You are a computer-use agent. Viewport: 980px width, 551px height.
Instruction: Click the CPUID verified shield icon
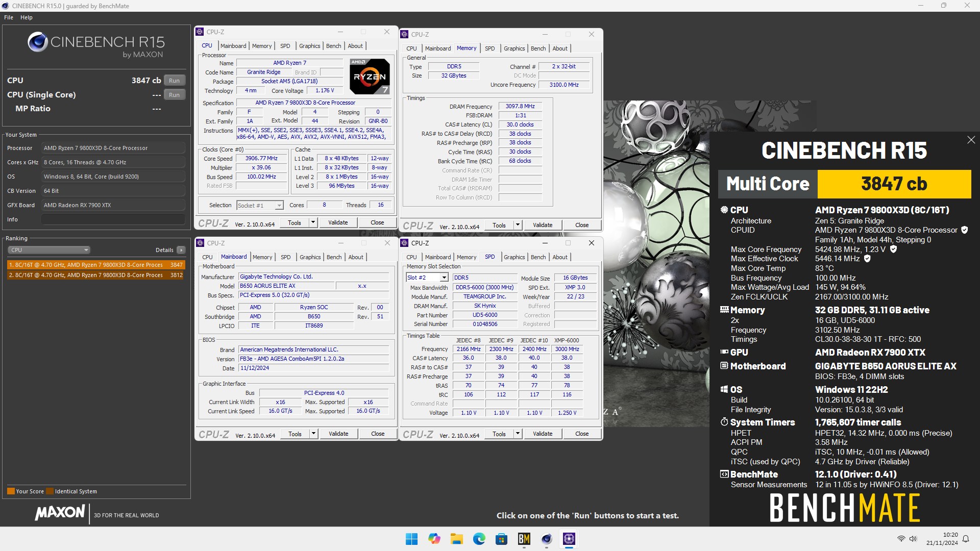(964, 230)
